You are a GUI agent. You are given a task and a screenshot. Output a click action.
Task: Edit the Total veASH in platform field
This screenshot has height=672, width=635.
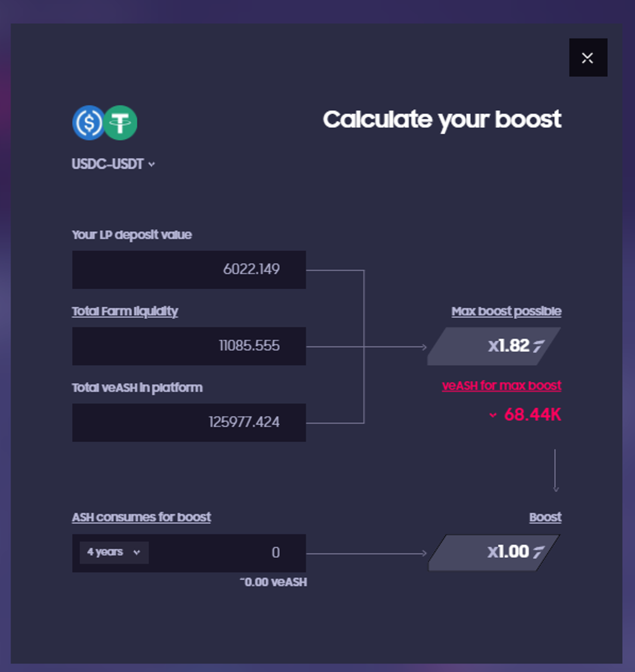point(189,422)
